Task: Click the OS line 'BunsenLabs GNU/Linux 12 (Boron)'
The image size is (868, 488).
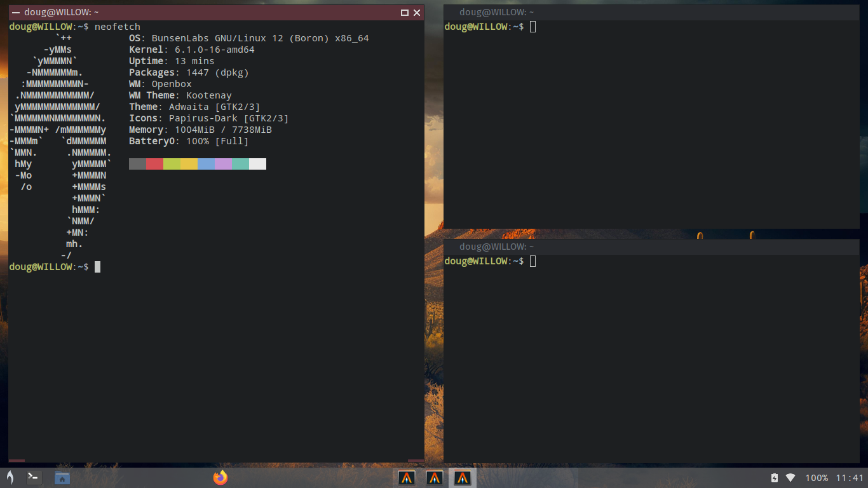Action: pos(240,38)
